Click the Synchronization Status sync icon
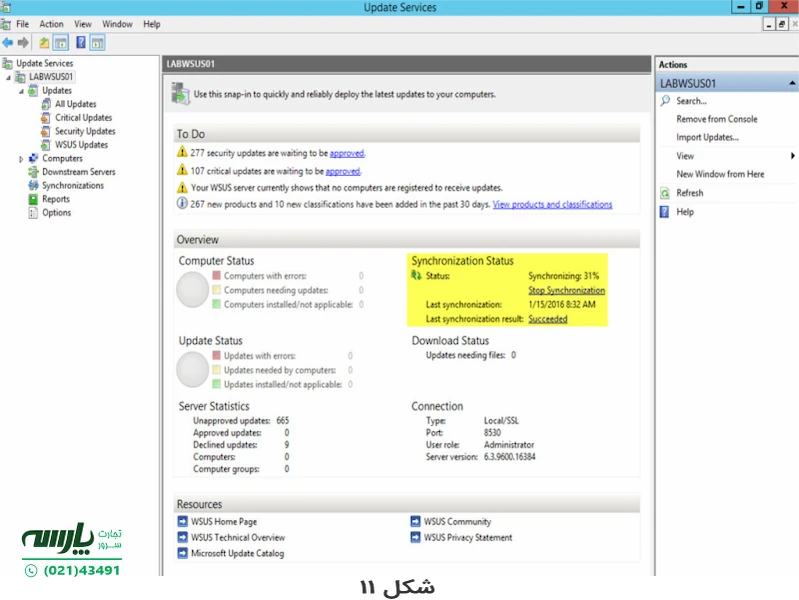799x600 pixels. tap(416, 276)
